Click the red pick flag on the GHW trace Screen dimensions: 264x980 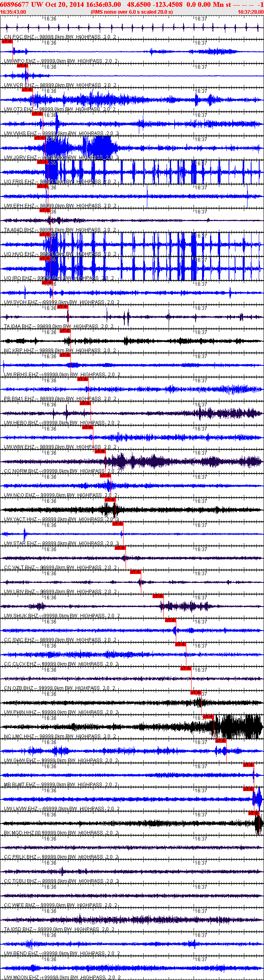[x=221, y=741]
